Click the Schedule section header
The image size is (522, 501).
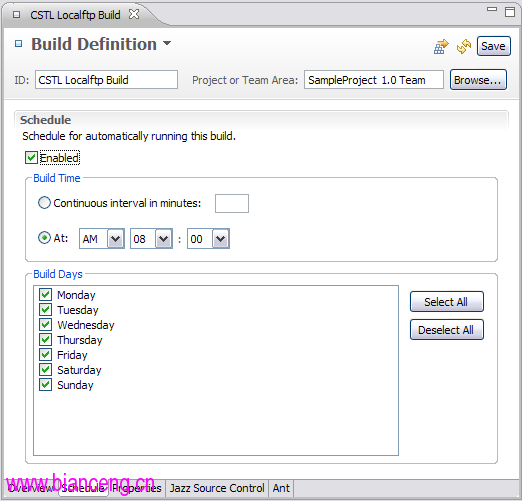click(x=45, y=120)
